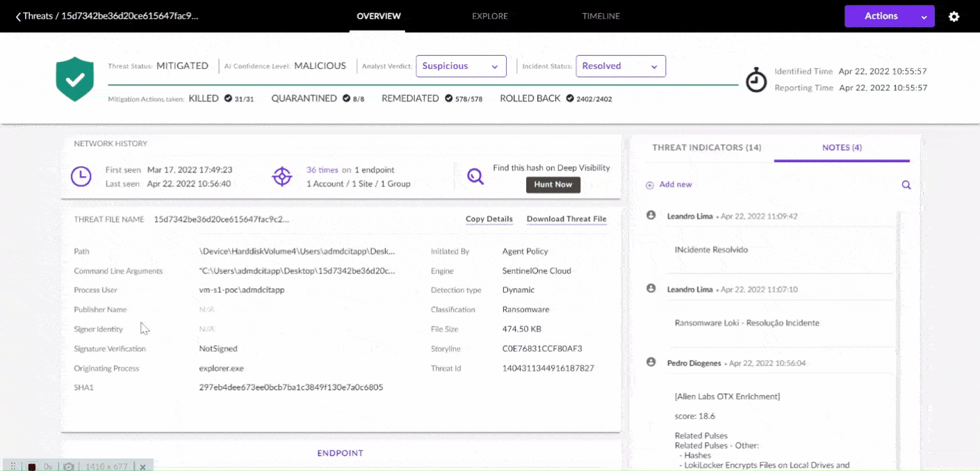This screenshot has width=980, height=471.
Task: Open the Analyst Verdict Suspicious dropdown
Action: point(461,66)
